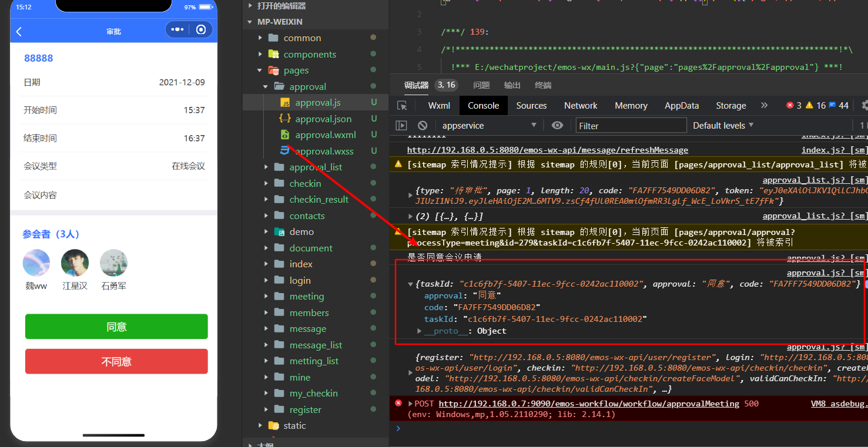This screenshot has width=868, height=447.
Task: Toggle console sidebar panel icon
Action: pyautogui.click(x=401, y=125)
